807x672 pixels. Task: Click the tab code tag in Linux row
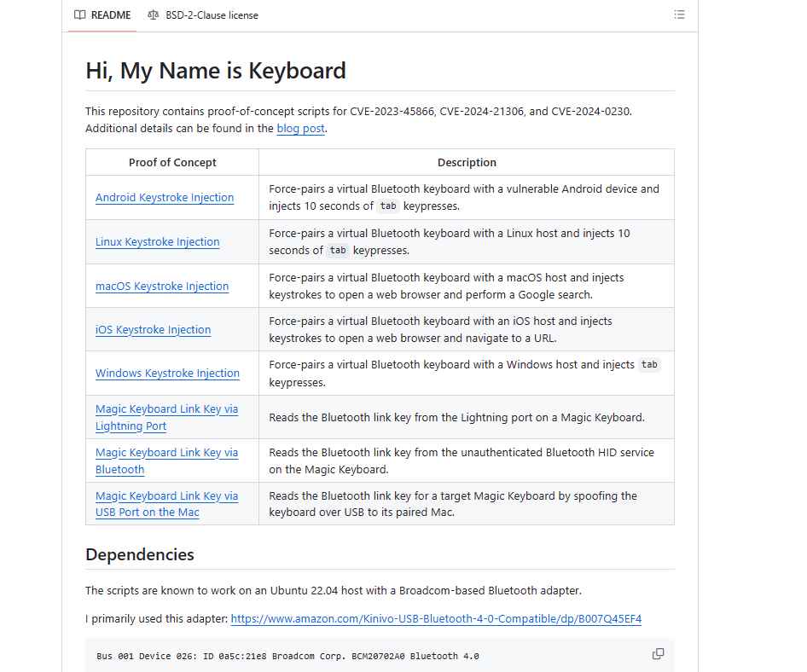click(x=338, y=250)
